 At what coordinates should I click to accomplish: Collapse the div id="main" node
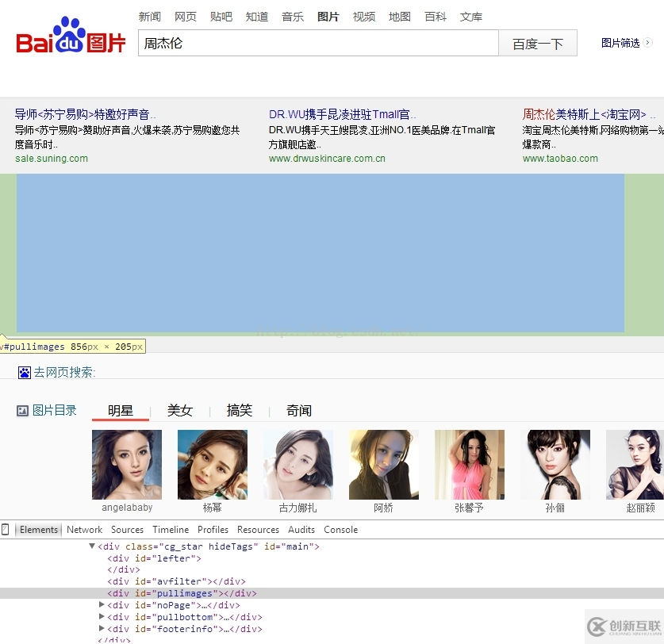[92, 546]
